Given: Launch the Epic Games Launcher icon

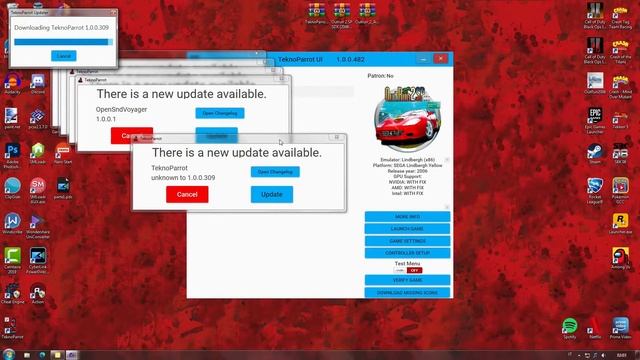Looking at the screenshot, I should [595, 121].
